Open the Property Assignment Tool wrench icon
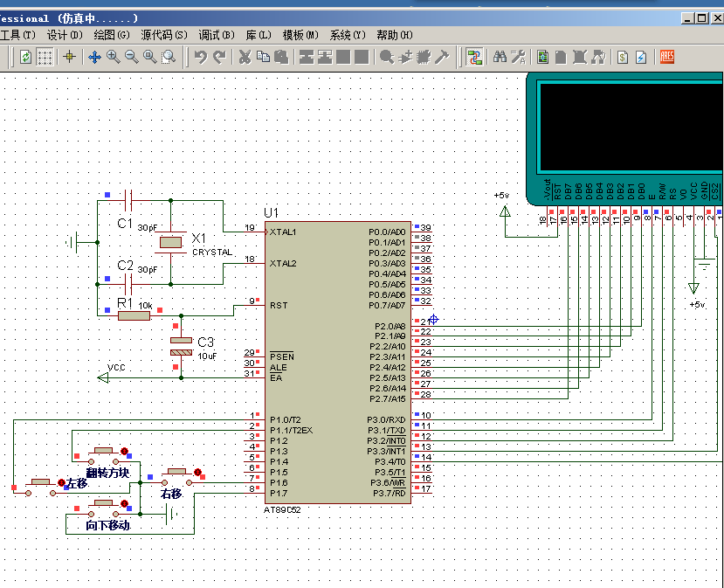This screenshot has height=588, width=724. pyautogui.click(x=518, y=57)
